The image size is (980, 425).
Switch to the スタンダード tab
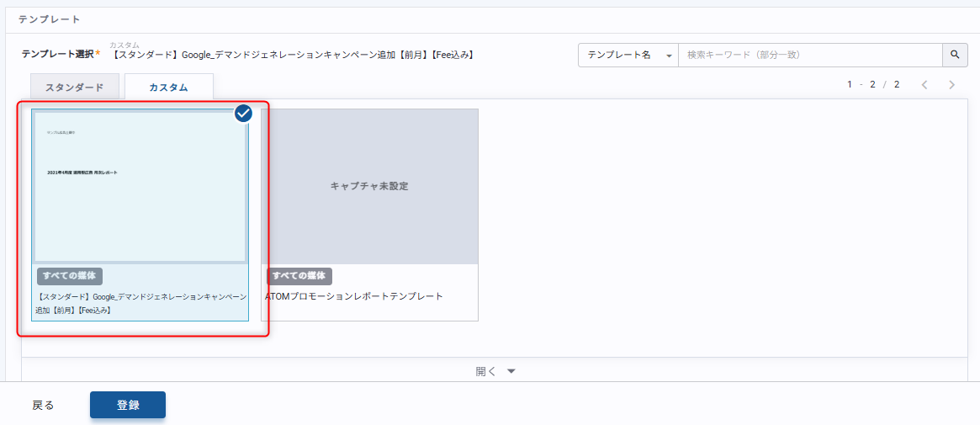[74, 87]
